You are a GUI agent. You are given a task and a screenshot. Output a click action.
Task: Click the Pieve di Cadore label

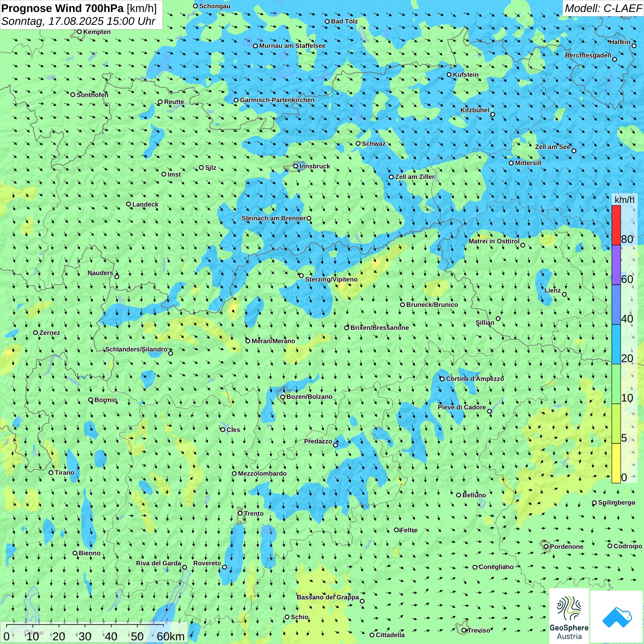[x=462, y=407]
